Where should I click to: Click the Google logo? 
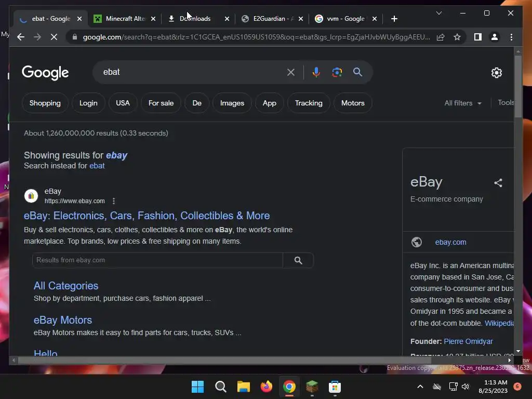(x=45, y=73)
